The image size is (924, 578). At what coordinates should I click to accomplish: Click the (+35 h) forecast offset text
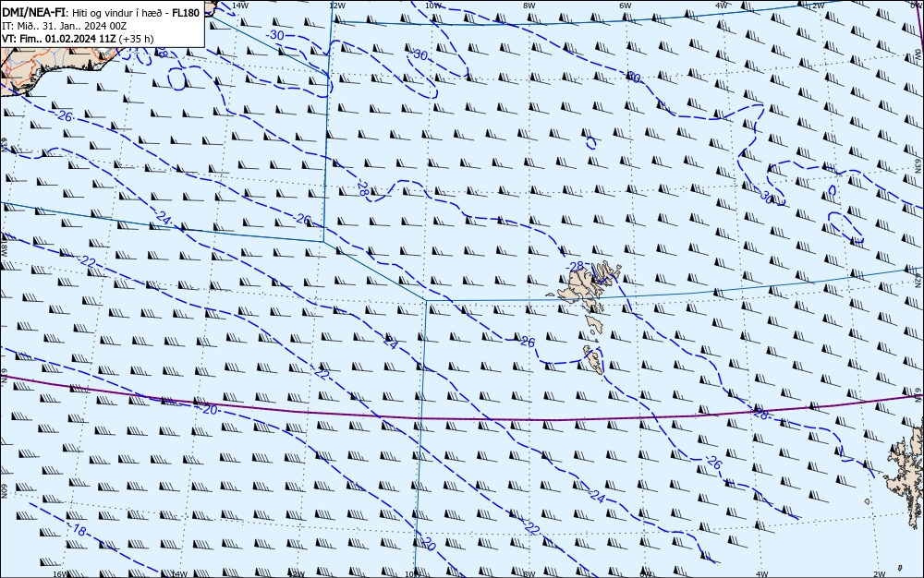click(x=136, y=39)
